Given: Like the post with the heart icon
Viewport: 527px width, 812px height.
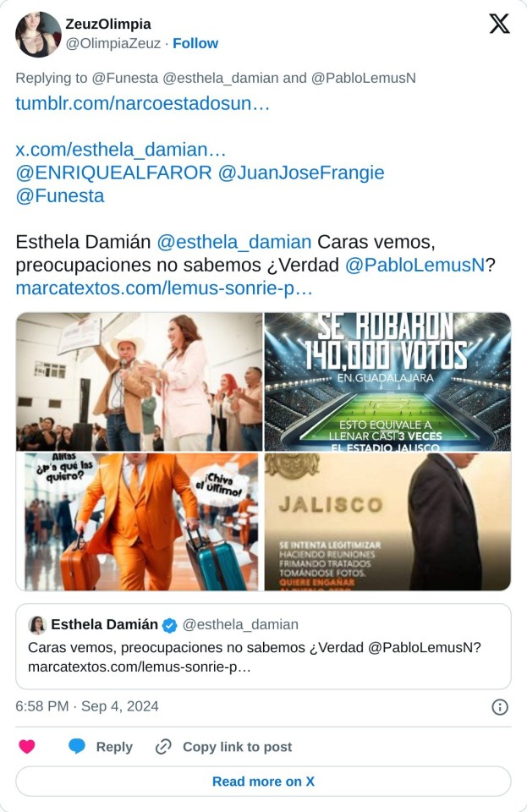Looking at the screenshot, I should coord(27,746).
